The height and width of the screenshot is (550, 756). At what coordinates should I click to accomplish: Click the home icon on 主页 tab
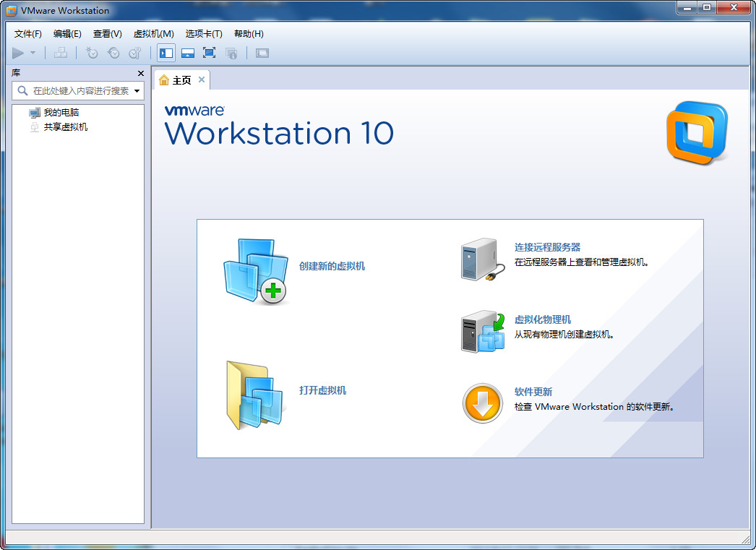pos(164,80)
